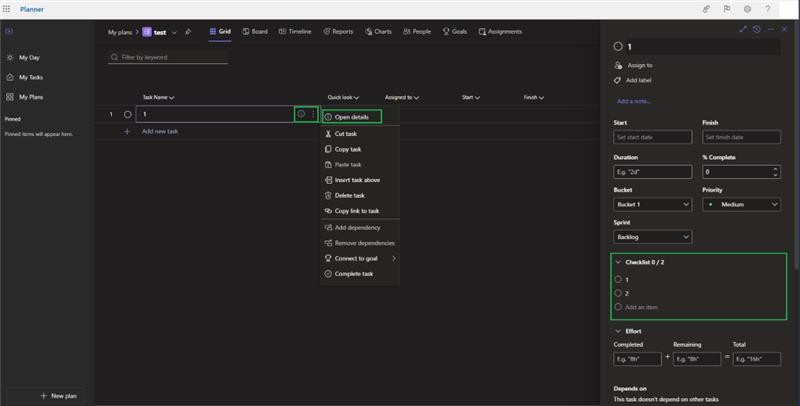Click the Duration input field
Image resolution: width=800 pixels, height=406 pixels.
click(x=653, y=172)
